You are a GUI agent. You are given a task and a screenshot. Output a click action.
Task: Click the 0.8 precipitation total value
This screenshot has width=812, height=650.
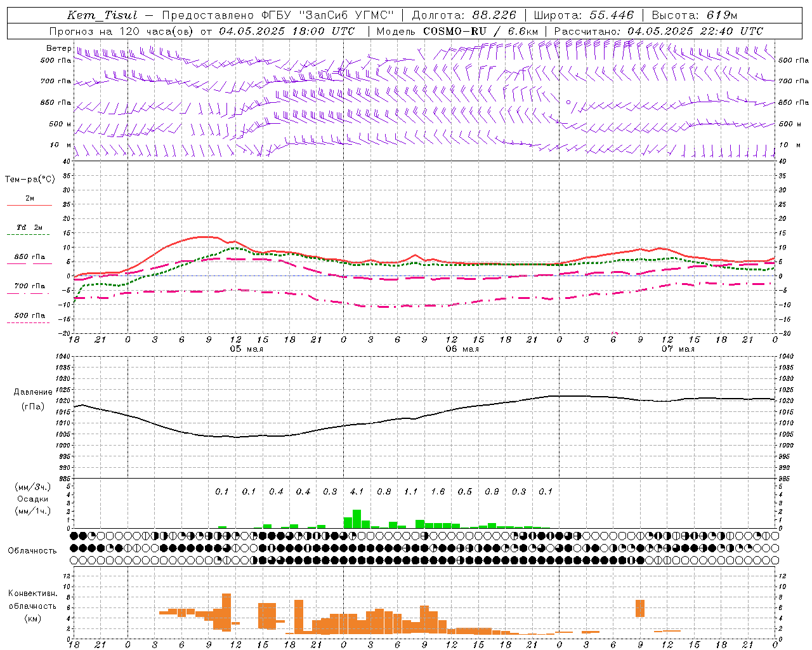point(384,491)
